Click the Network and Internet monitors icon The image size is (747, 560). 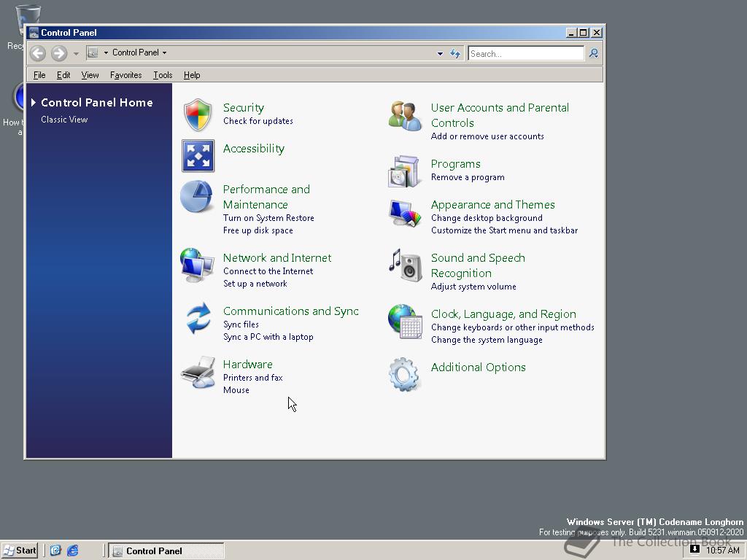pos(197,265)
